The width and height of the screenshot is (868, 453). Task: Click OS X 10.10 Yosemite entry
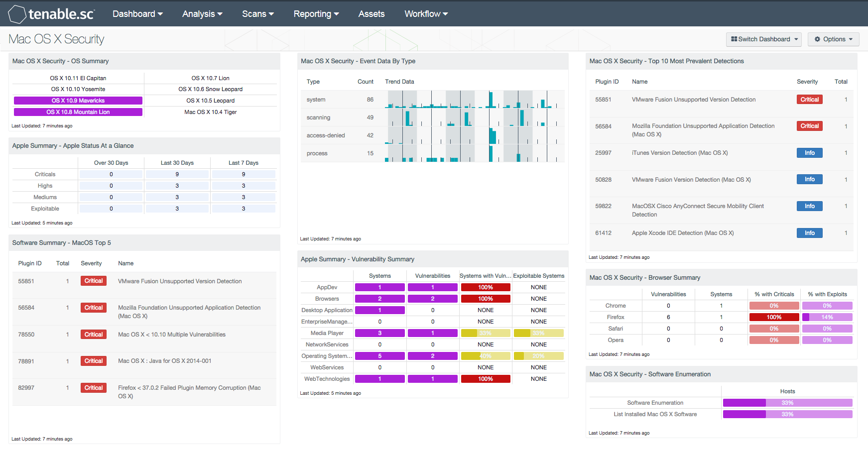pyautogui.click(x=78, y=89)
